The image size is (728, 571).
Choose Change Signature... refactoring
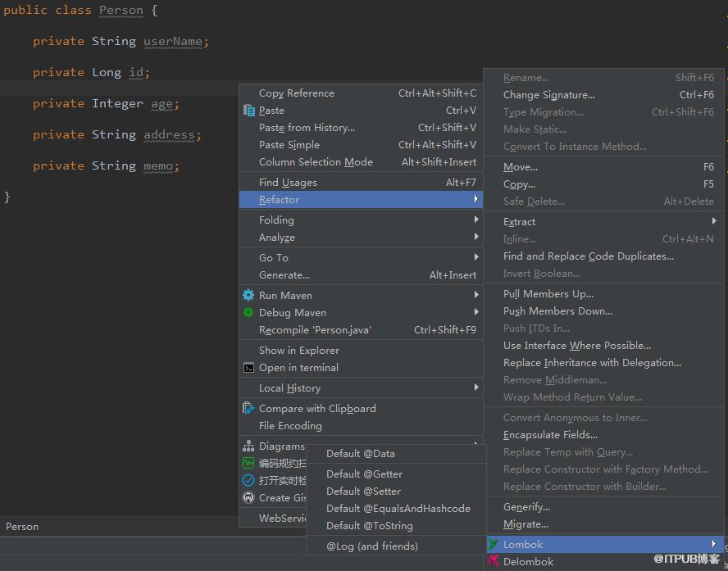pos(604,95)
